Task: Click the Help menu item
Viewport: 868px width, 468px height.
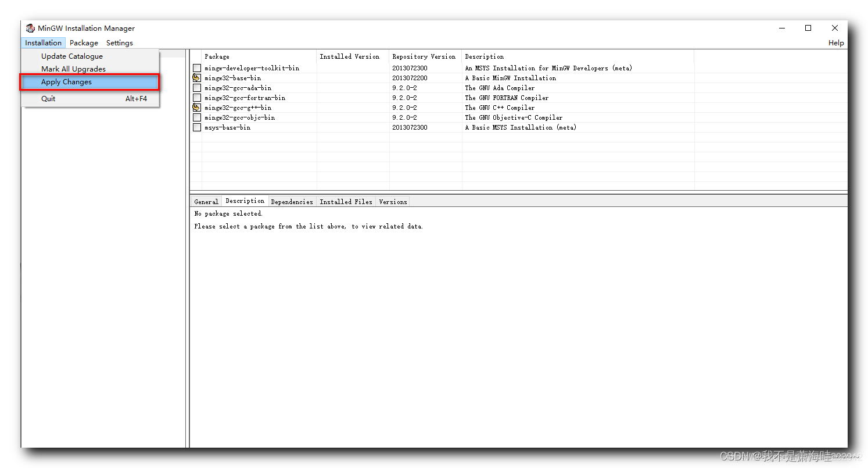Action: (x=836, y=42)
